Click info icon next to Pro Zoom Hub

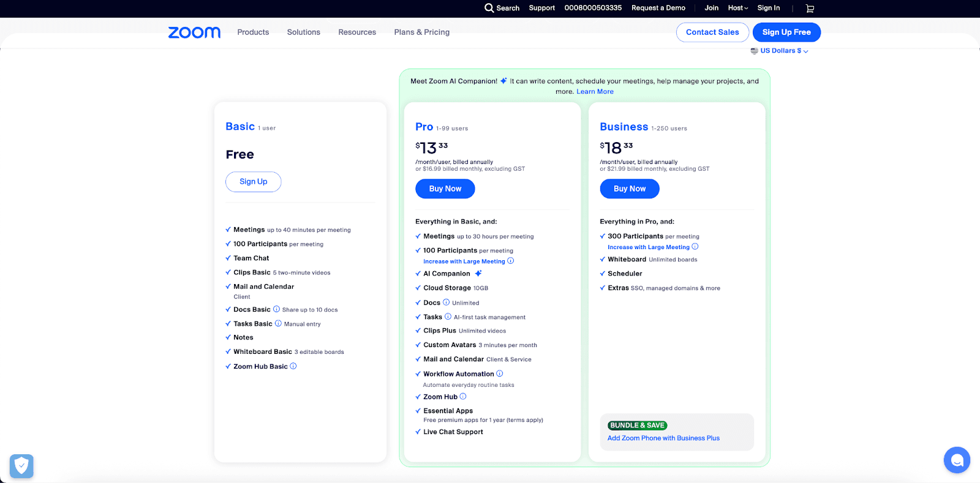(x=463, y=397)
